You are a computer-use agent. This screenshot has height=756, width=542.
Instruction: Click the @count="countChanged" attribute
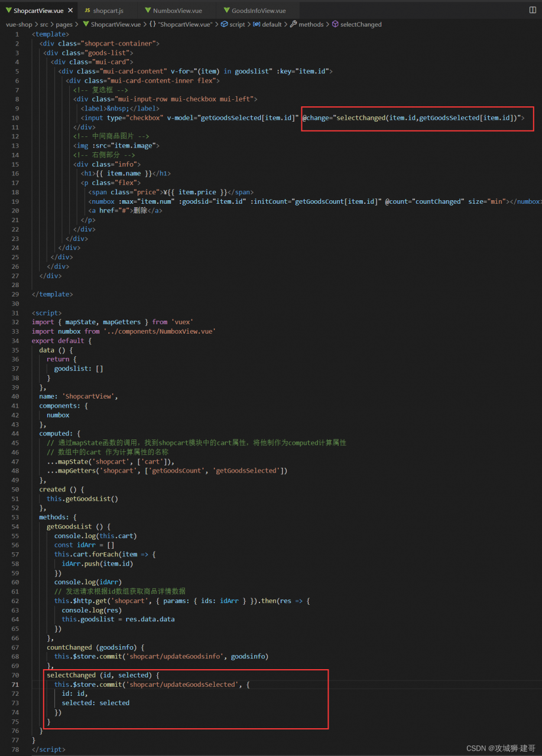(x=424, y=201)
